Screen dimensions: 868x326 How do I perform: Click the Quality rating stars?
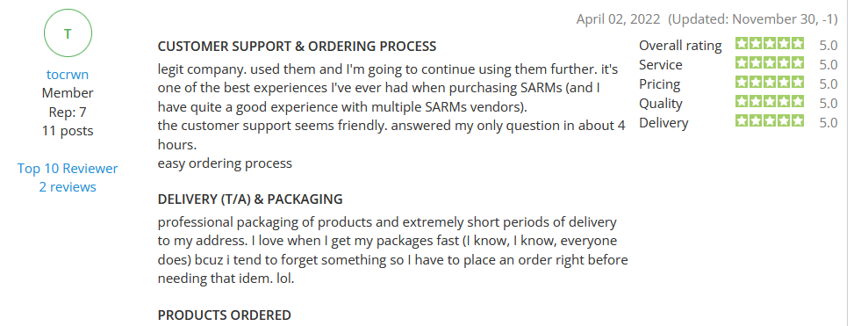click(x=770, y=101)
